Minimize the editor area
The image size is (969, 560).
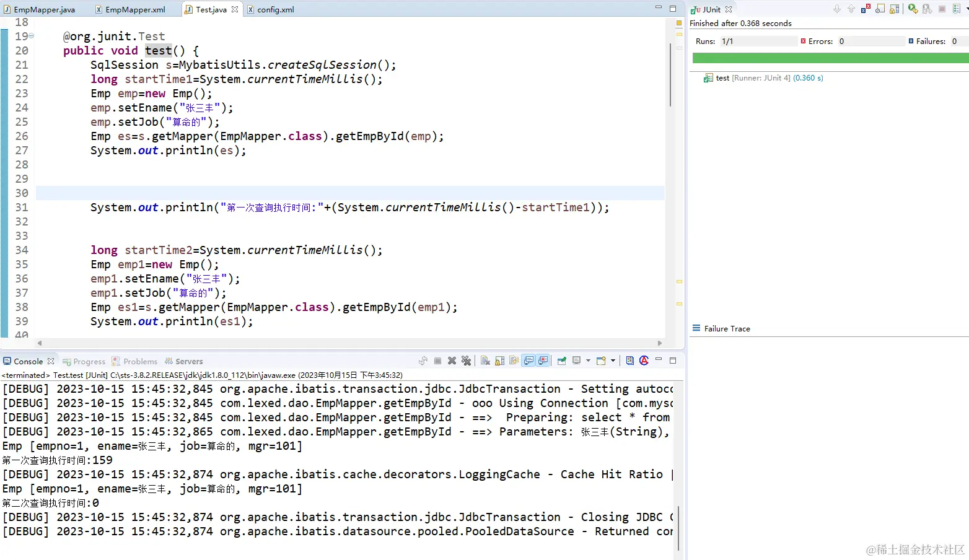(659, 8)
